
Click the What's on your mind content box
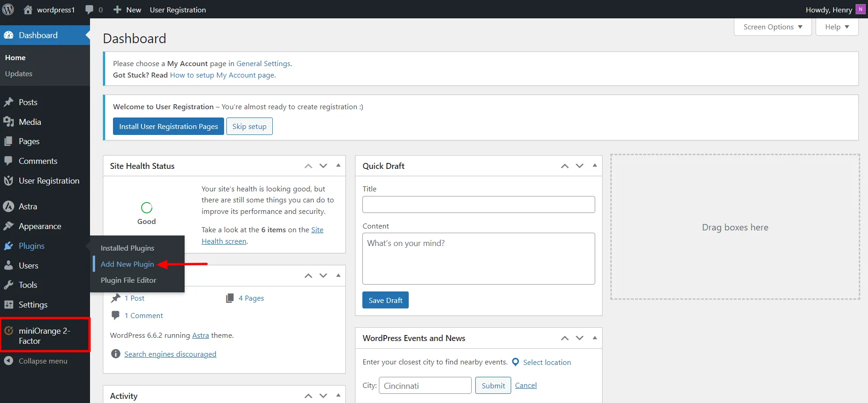[x=479, y=259]
